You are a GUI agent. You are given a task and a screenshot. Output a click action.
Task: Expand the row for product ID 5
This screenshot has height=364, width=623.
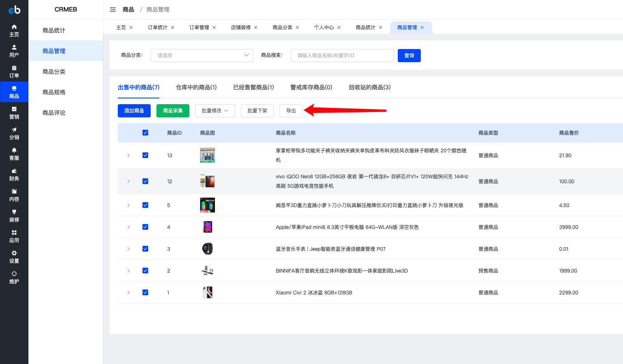tap(128, 205)
